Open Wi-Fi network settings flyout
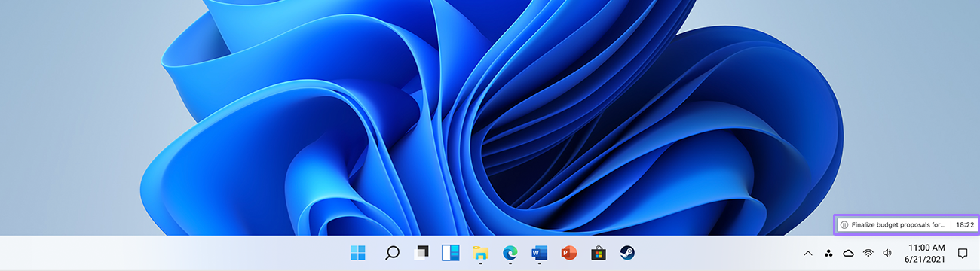The width and height of the screenshot is (980, 271). point(868,253)
